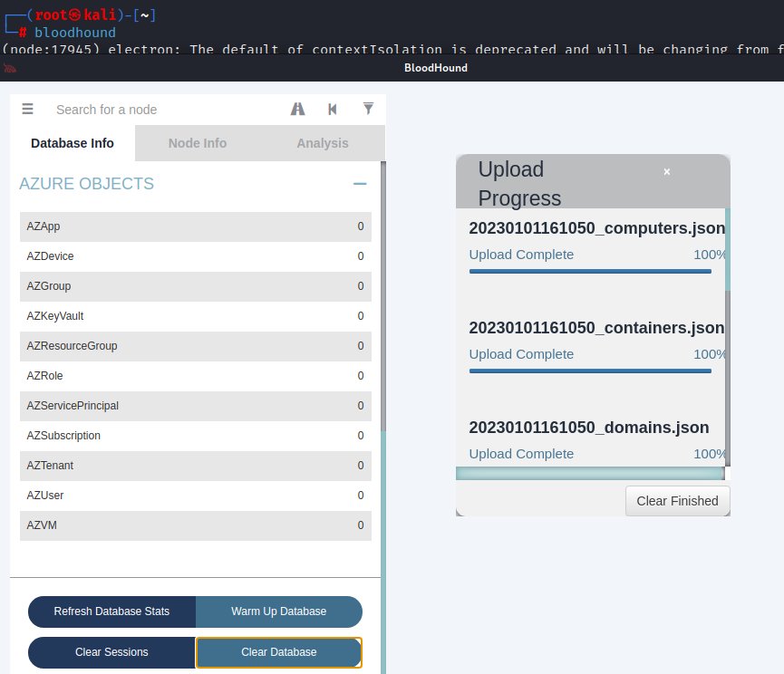Click the Clear Finished button

[677, 501]
